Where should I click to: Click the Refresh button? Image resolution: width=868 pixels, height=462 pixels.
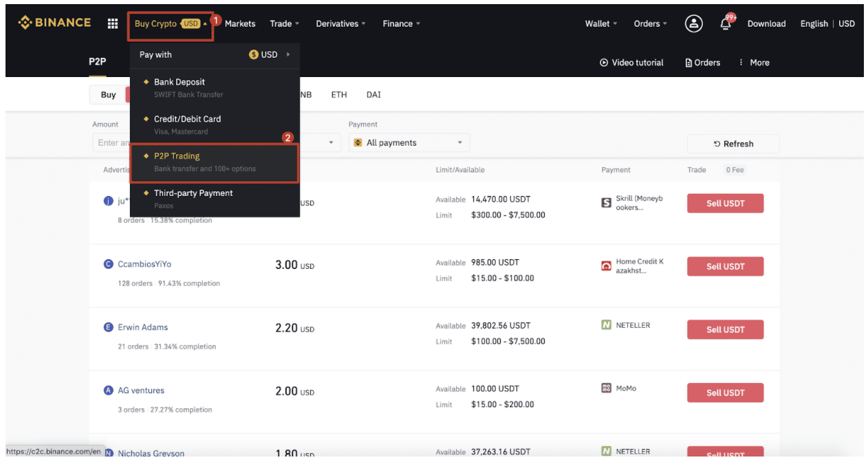click(733, 144)
